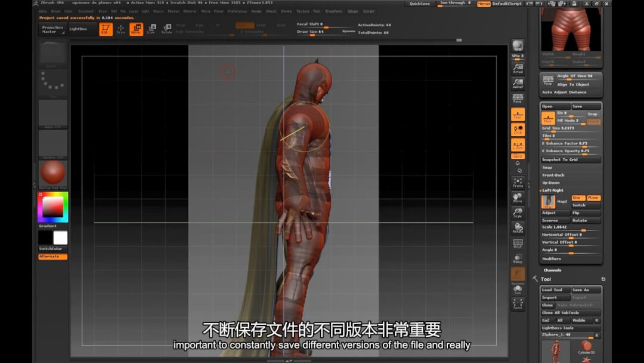Screen dimensions: 644x363
Task: Click the BPR render icon
Action: [x=518, y=45]
